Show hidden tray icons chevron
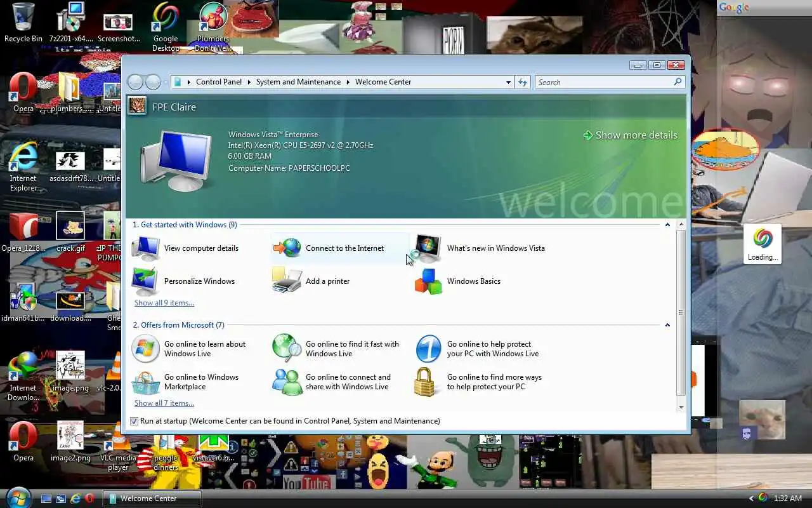 coord(752,498)
